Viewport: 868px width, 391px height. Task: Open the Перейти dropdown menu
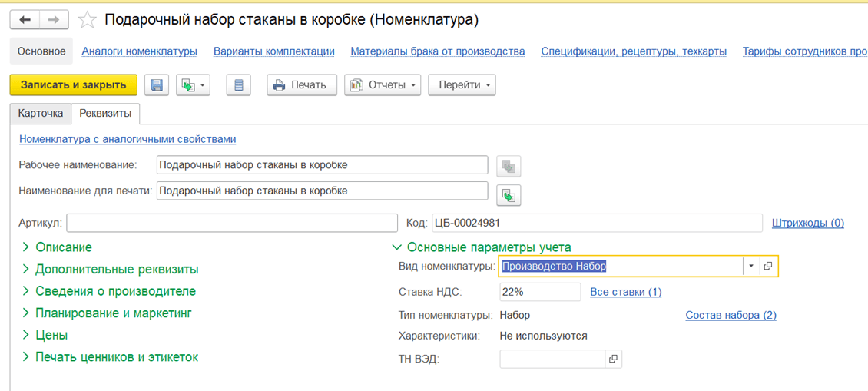pyautogui.click(x=462, y=85)
